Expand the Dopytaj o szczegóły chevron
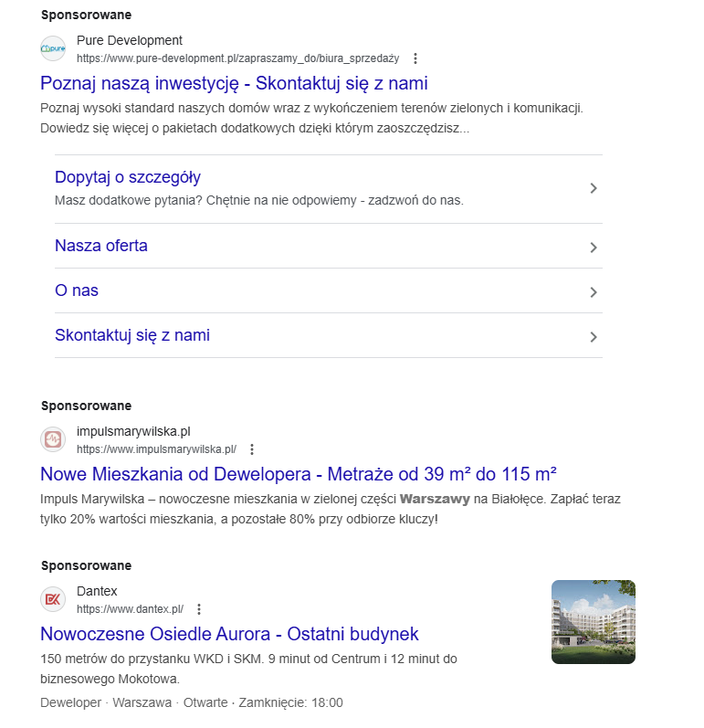Screen dimensions: 704x728 594,188
